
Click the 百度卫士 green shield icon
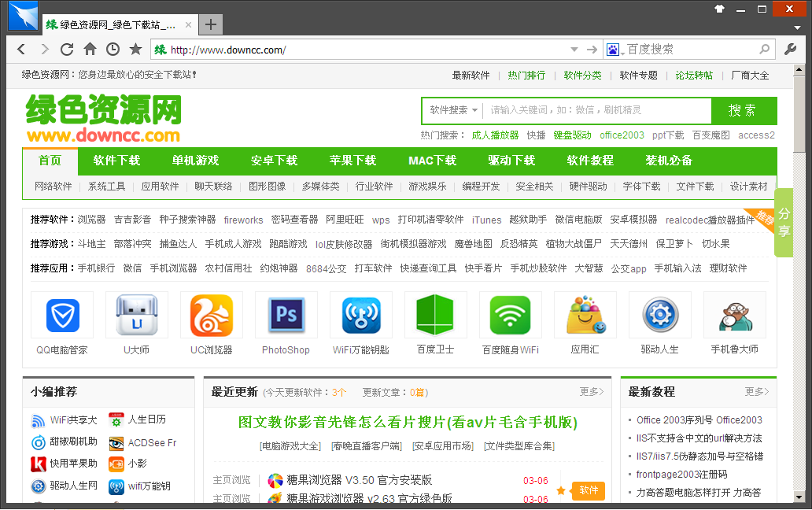click(435, 314)
